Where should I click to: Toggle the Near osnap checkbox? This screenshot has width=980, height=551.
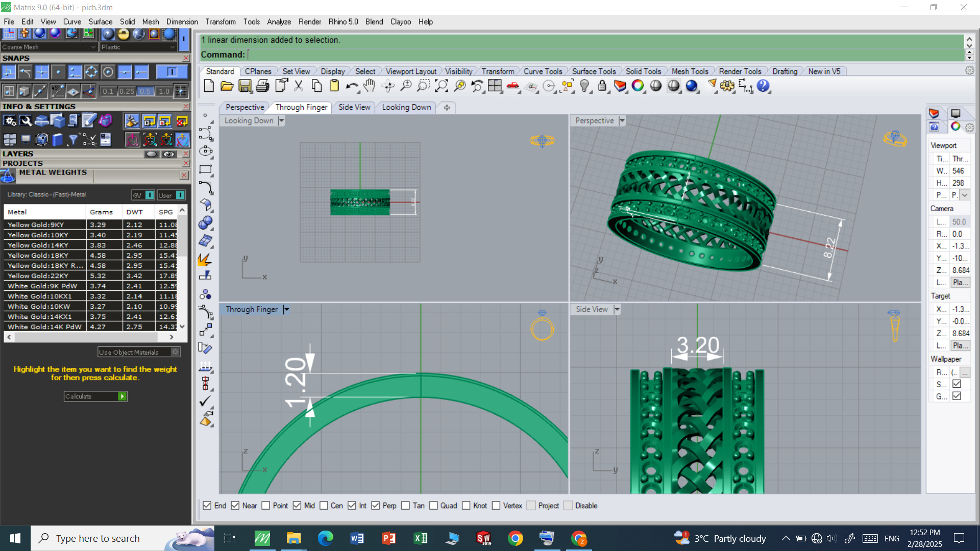point(235,506)
